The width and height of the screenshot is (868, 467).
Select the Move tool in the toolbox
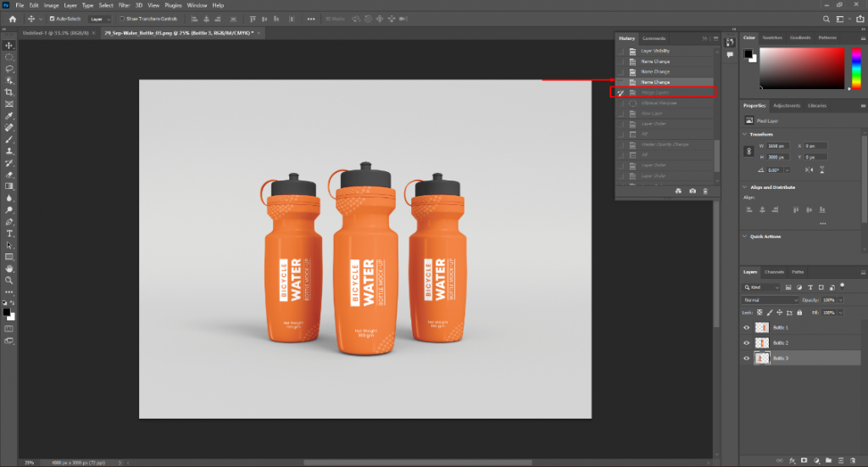8,46
